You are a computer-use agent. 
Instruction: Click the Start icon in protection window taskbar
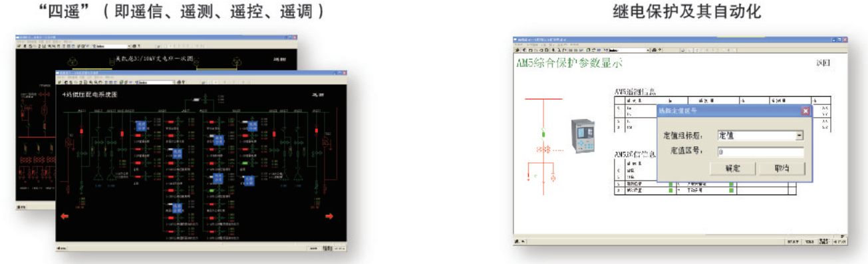coord(519,240)
